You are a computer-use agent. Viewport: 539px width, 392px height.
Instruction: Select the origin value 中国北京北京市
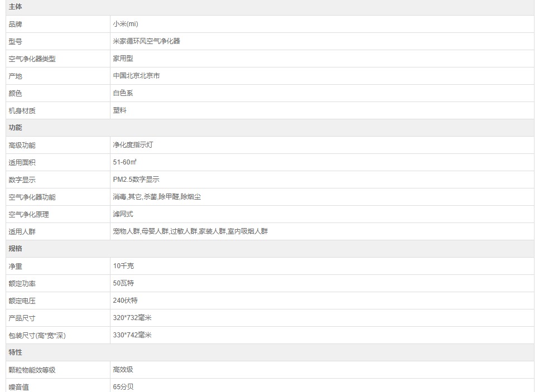[x=136, y=76]
